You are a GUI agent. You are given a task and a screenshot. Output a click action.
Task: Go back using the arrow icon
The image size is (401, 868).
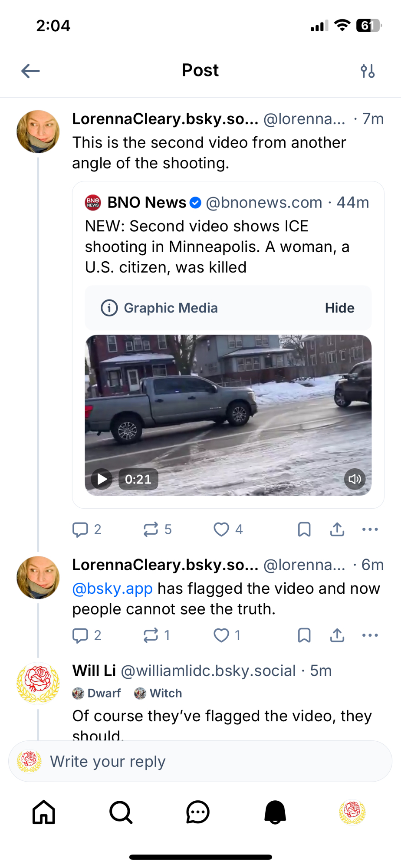(x=31, y=71)
